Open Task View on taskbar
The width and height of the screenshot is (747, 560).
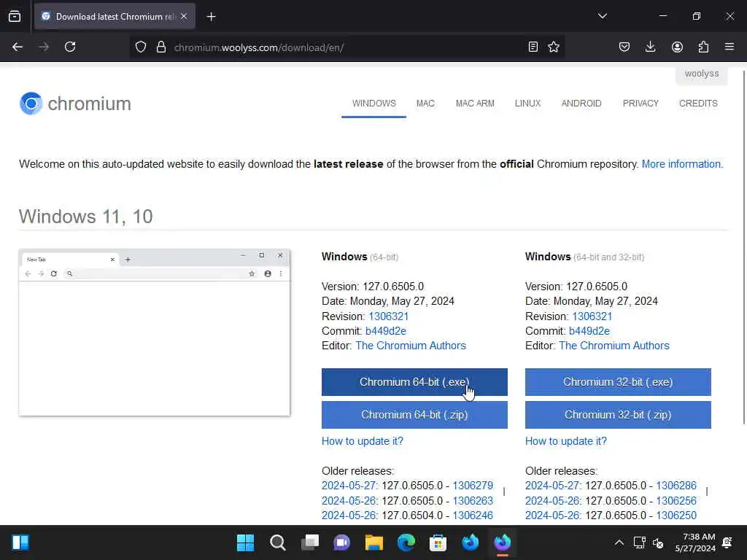309,542
